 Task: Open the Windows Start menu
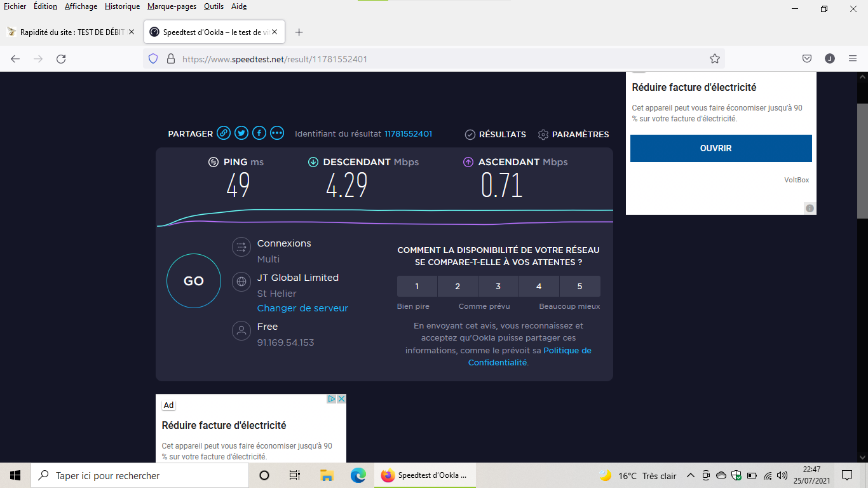pos(15,475)
